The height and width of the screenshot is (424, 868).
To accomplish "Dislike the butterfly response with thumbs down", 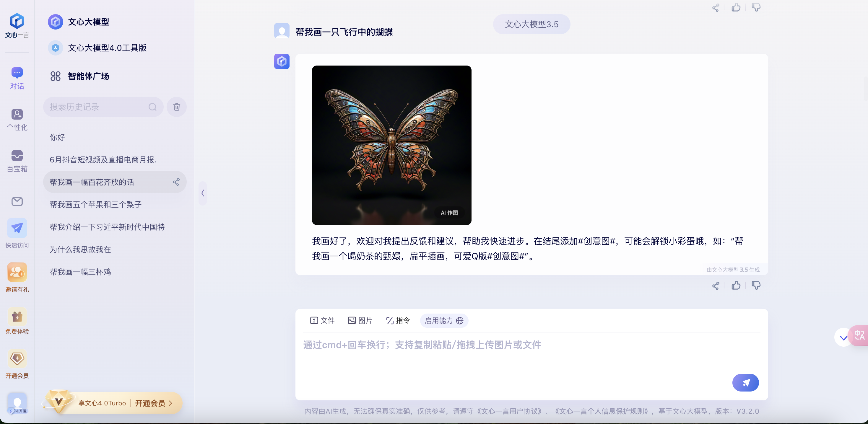I will tap(756, 286).
